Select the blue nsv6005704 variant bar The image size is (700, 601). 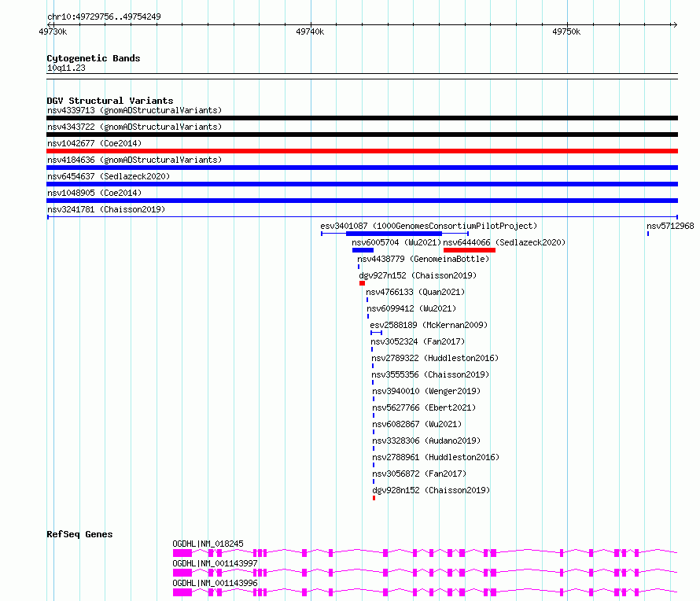point(363,250)
